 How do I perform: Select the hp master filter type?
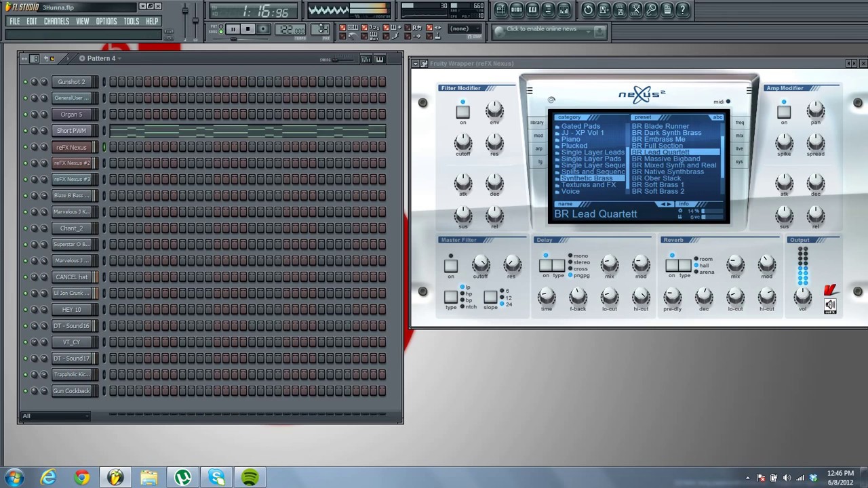(466, 294)
